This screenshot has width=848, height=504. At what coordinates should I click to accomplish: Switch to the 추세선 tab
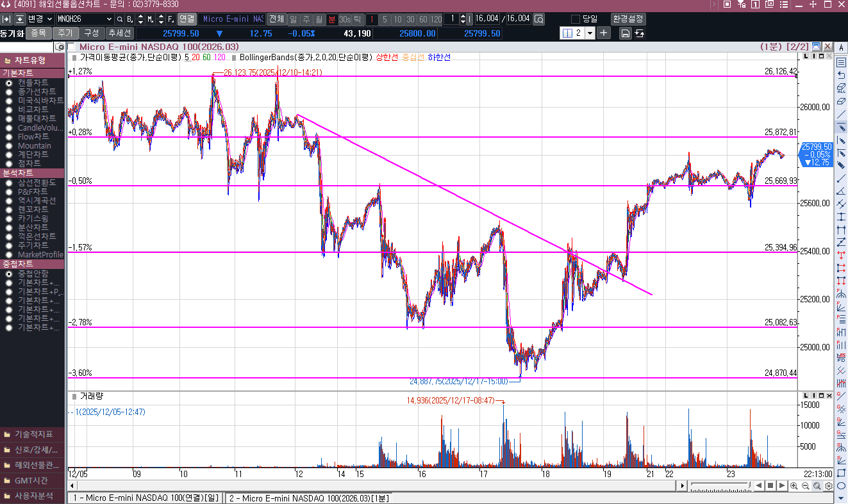coord(120,33)
